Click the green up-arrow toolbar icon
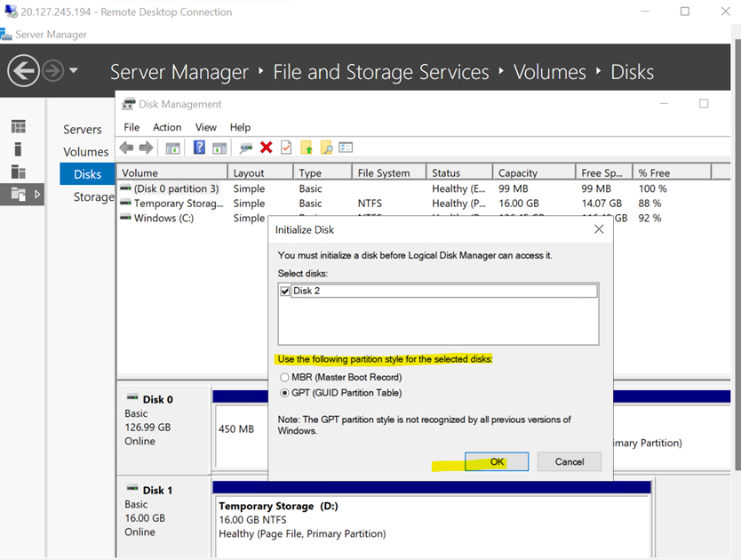The height and width of the screenshot is (560, 741). coord(307,147)
